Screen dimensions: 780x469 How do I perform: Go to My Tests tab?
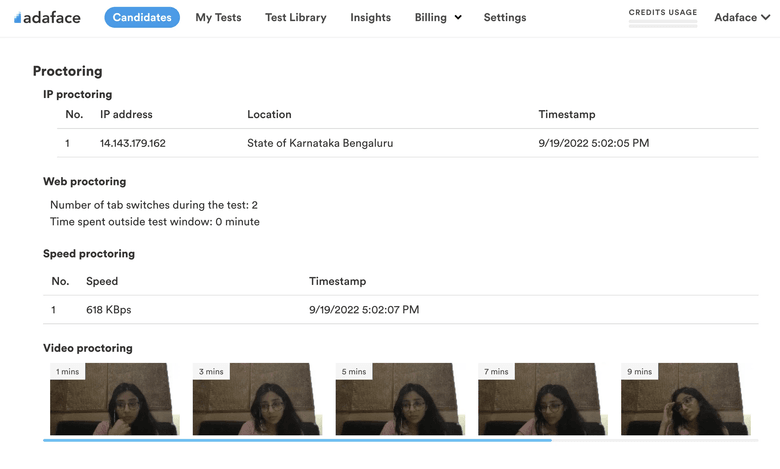(x=218, y=17)
